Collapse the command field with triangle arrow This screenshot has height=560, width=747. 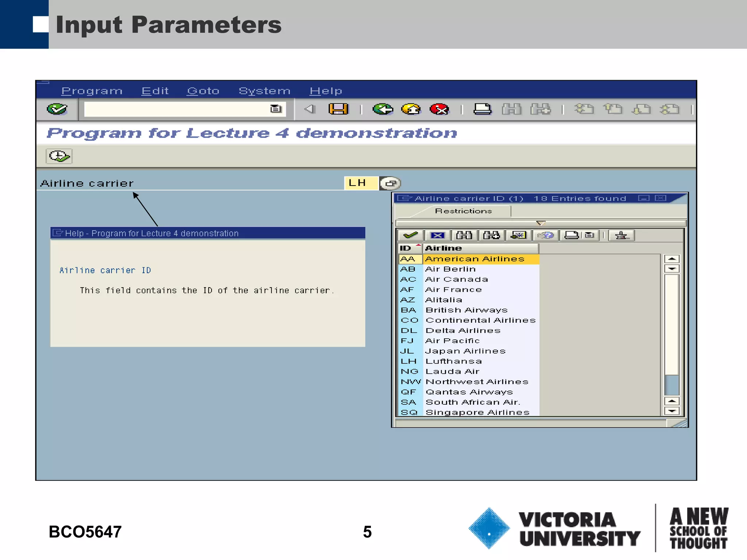pos(310,109)
